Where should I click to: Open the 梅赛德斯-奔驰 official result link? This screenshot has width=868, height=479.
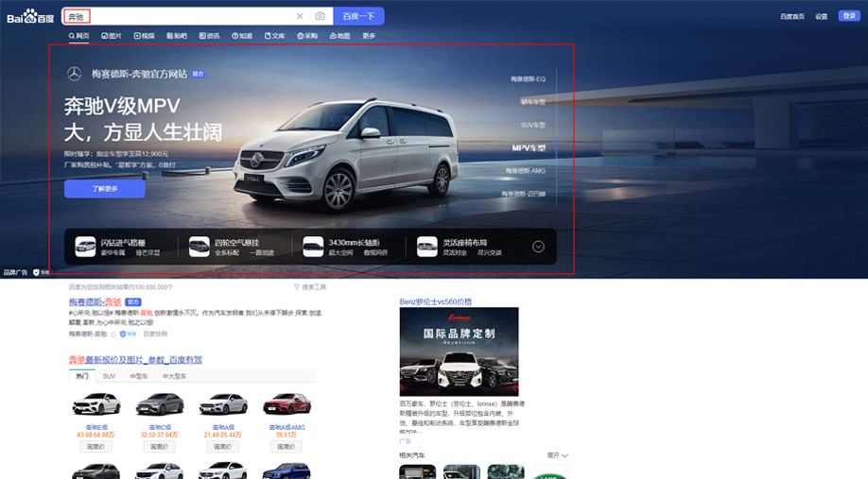point(95,302)
